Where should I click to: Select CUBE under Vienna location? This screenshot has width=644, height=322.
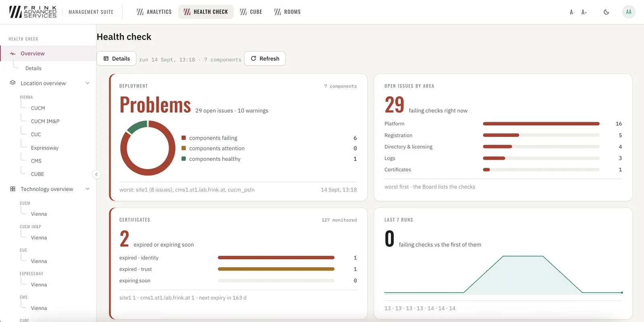tap(37, 174)
